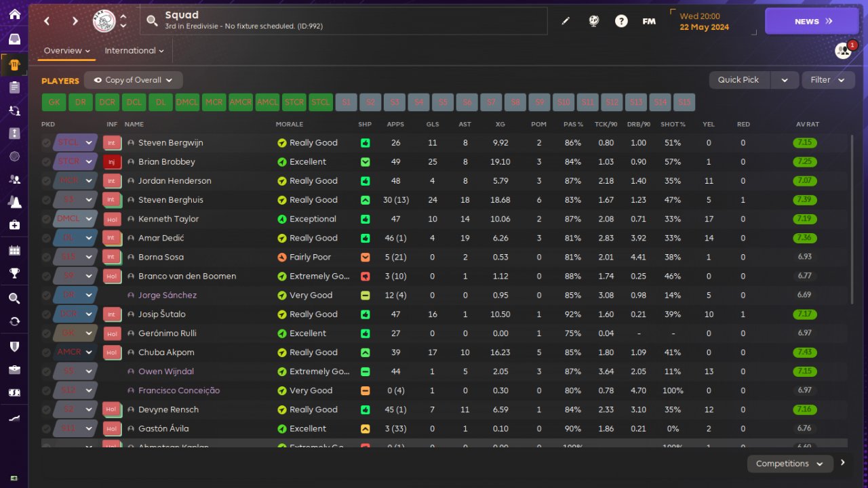The width and height of the screenshot is (868, 488).
Task: Click the Quick Pick button
Action: click(x=738, y=80)
